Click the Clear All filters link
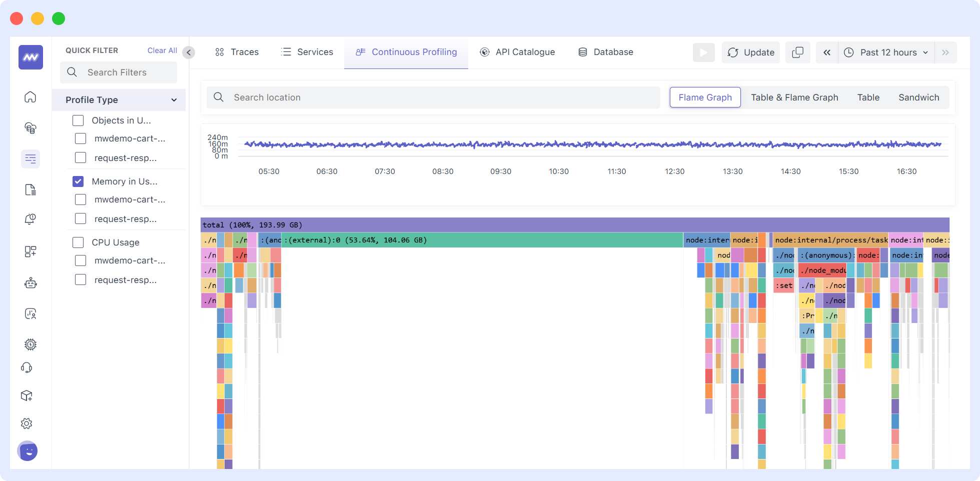The width and height of the screenshot is (980, 481). 162,50
